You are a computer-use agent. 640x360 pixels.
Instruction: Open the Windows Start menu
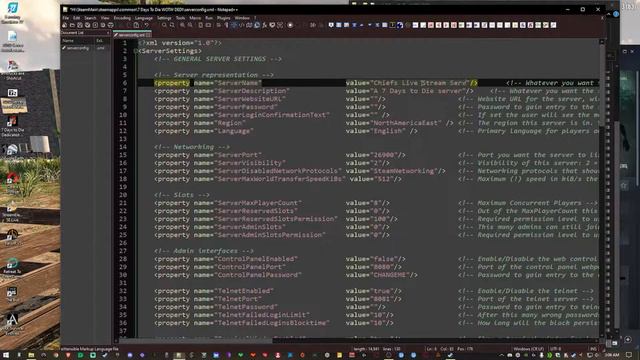(x=6, y=356)
